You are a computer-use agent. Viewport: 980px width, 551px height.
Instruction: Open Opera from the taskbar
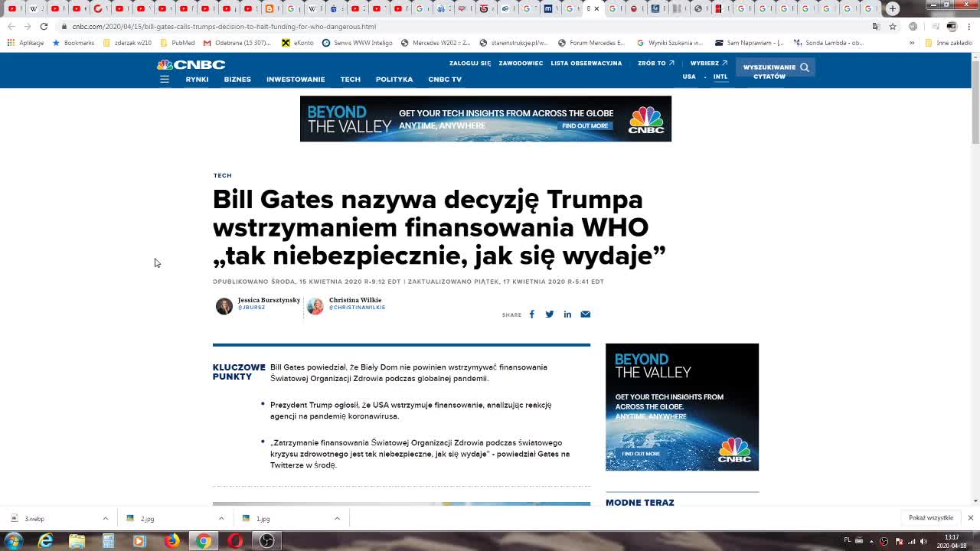235,541
